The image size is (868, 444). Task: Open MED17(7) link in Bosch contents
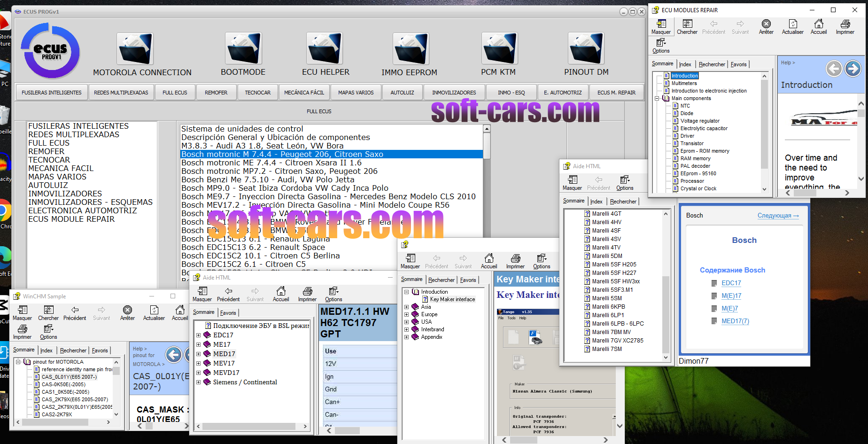735,321
